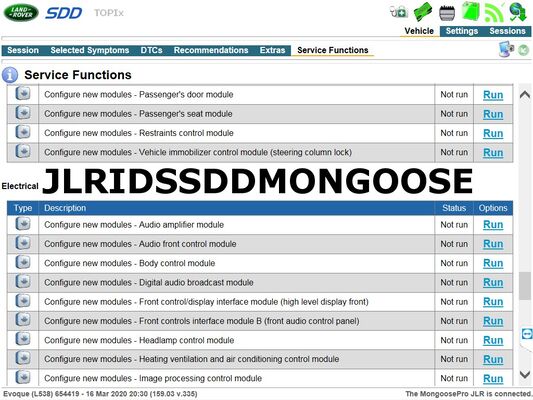Click the stethoscope battery diagnostic icon
533x400 pixels.
[399, 12]
